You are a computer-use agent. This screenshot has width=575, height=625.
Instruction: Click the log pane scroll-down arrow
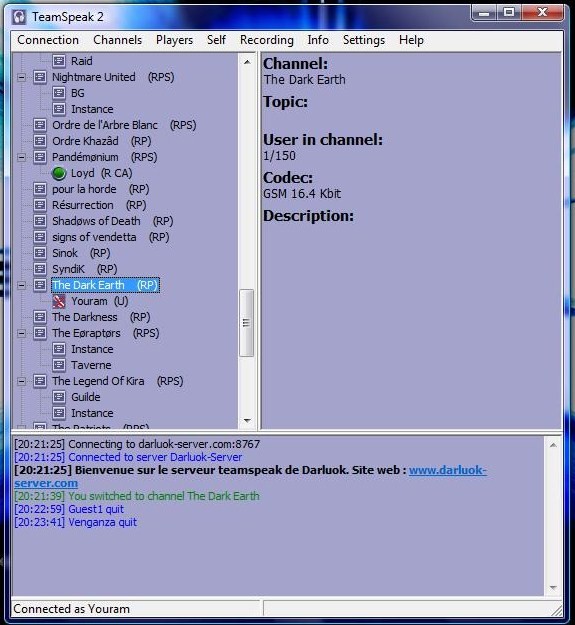(553, 588)
